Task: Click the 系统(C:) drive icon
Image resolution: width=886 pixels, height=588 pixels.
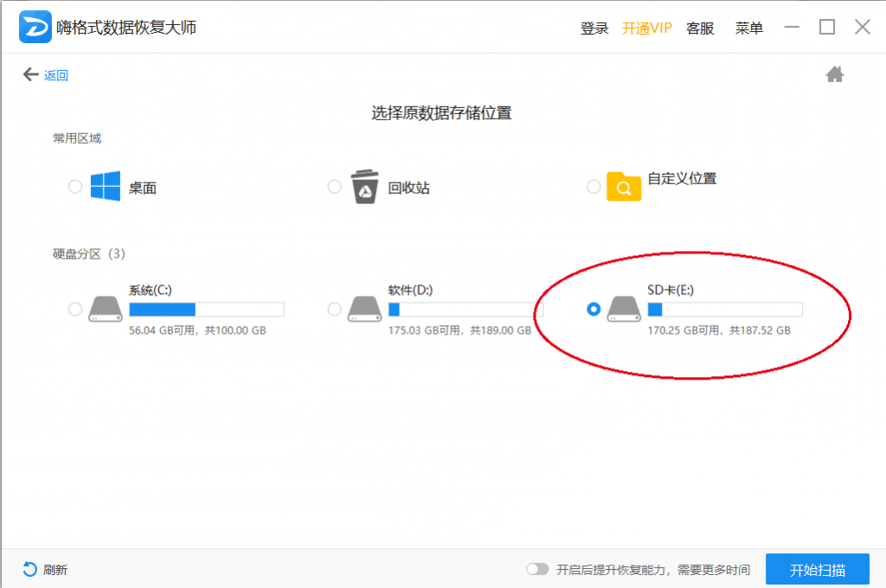Action: tap(106, 309)
